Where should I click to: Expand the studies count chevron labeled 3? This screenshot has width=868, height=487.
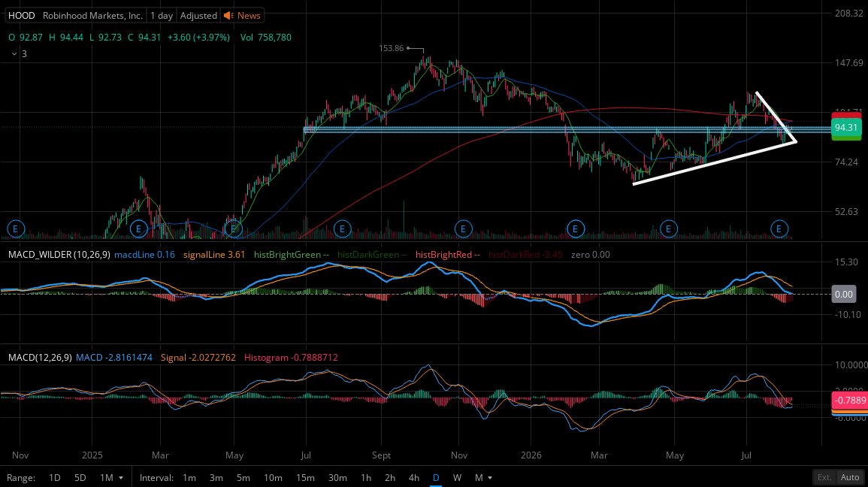click(14, 53)
